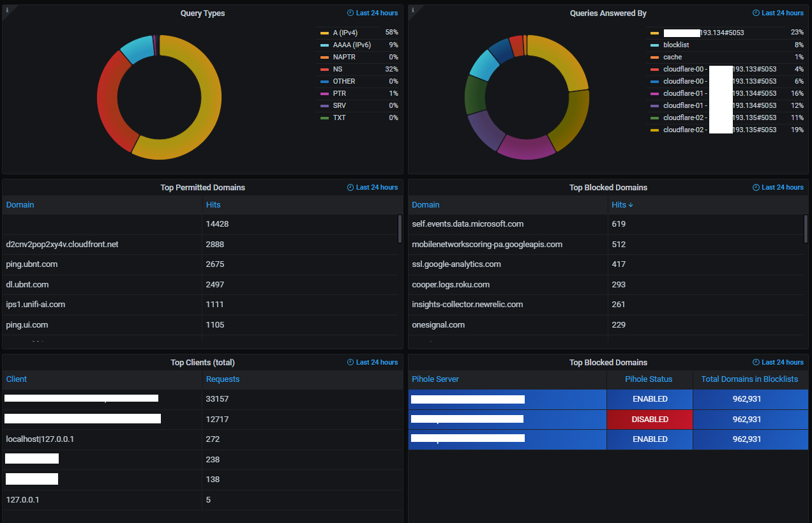
Task: Click the Top Permitted Domains table scrollbar
Action: tap(400, 229)
